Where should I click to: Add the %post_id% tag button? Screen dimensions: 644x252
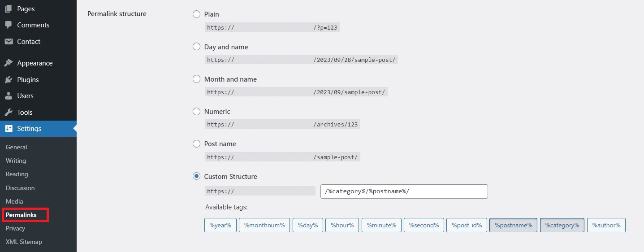(467, 225)
